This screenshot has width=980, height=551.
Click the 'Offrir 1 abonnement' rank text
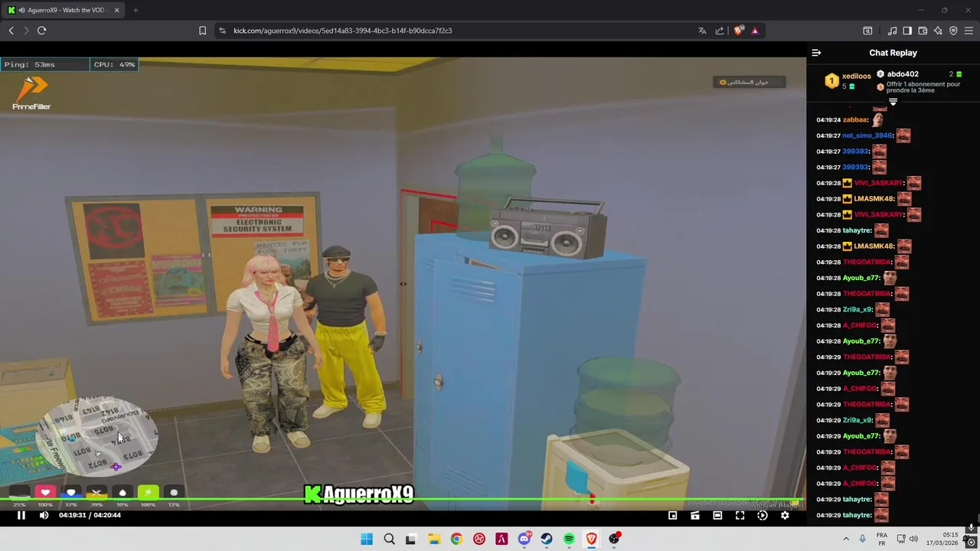coord(923,87)
